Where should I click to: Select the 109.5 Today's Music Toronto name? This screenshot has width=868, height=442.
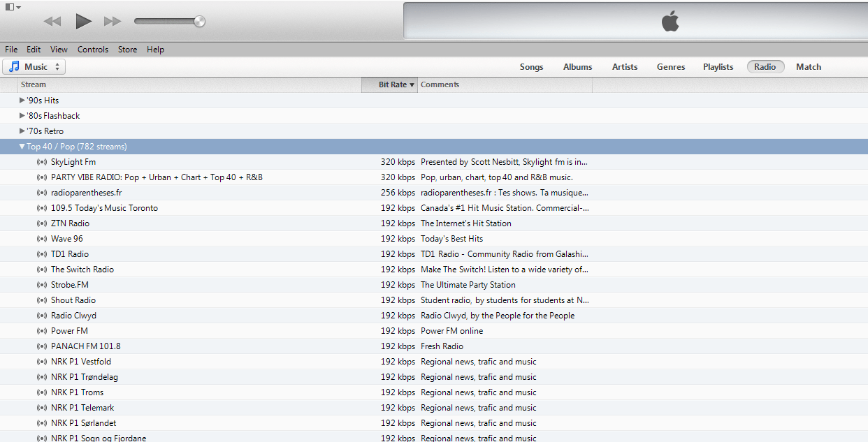tap(104, 208)
